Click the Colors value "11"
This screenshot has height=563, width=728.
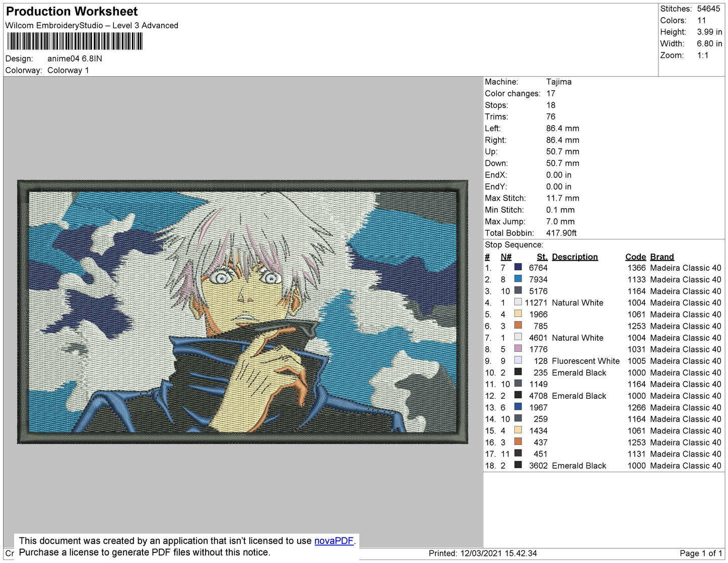702,21
